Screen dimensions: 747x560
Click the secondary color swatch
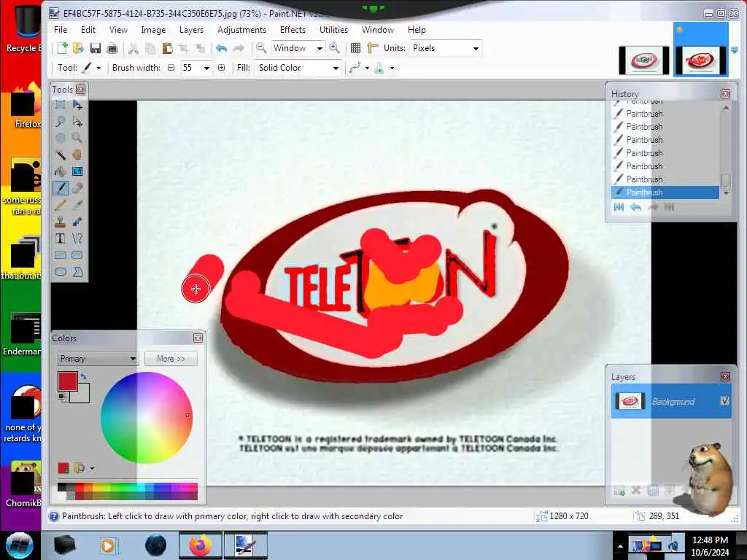pos(82,394)
